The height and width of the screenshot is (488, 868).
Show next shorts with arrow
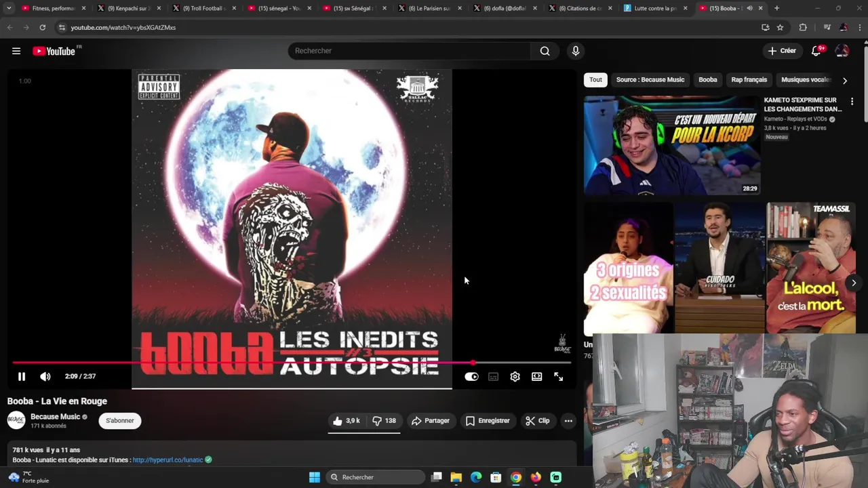pyautogui.click(x=854, y=283)
